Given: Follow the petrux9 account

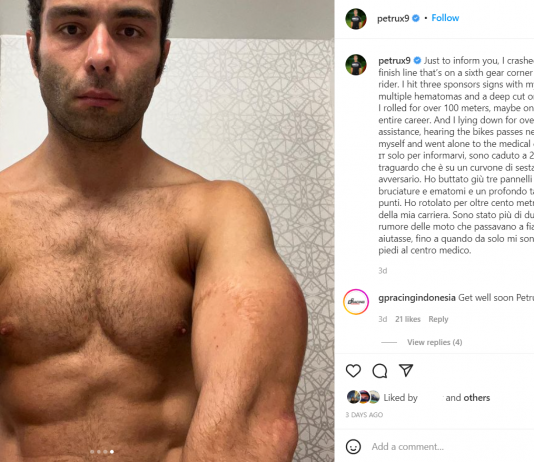Looking at the screenshot, I should [x=445, y=18].
